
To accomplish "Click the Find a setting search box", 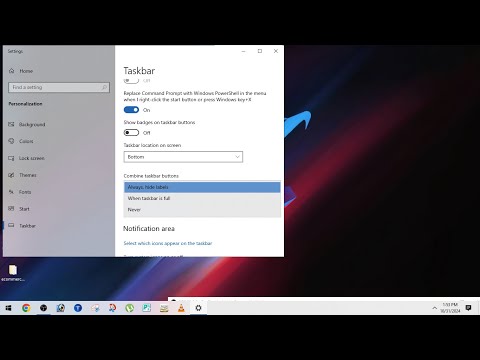I will pos(59,87).
